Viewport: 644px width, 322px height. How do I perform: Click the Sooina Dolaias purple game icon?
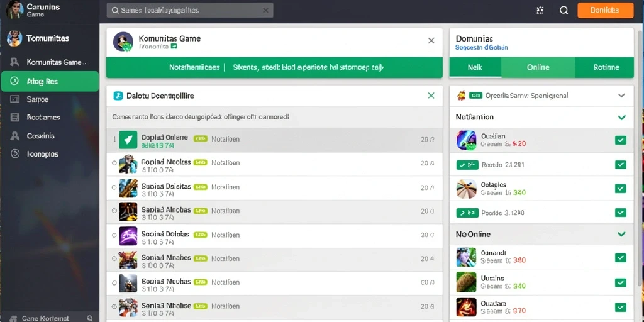pyautogui.click(x=128, y=236)
